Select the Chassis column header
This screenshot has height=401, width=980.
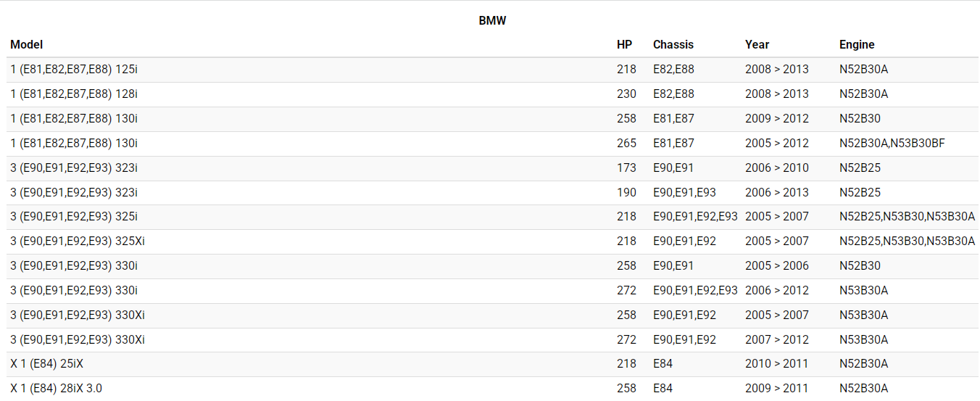673,45
